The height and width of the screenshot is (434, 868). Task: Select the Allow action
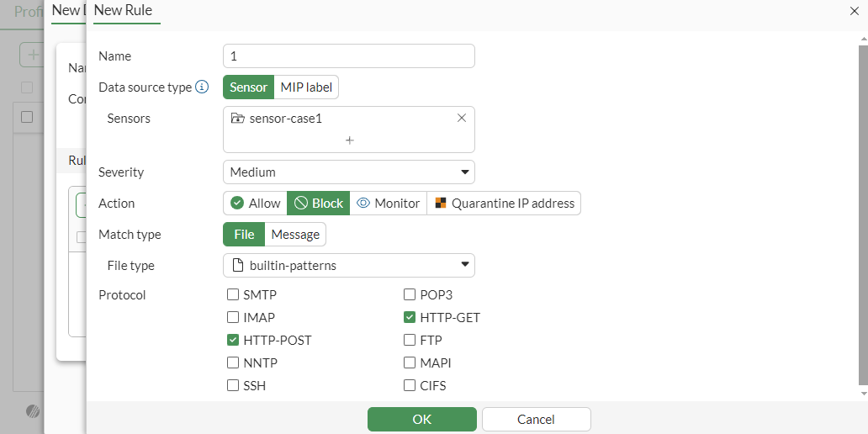pos(256,203)
